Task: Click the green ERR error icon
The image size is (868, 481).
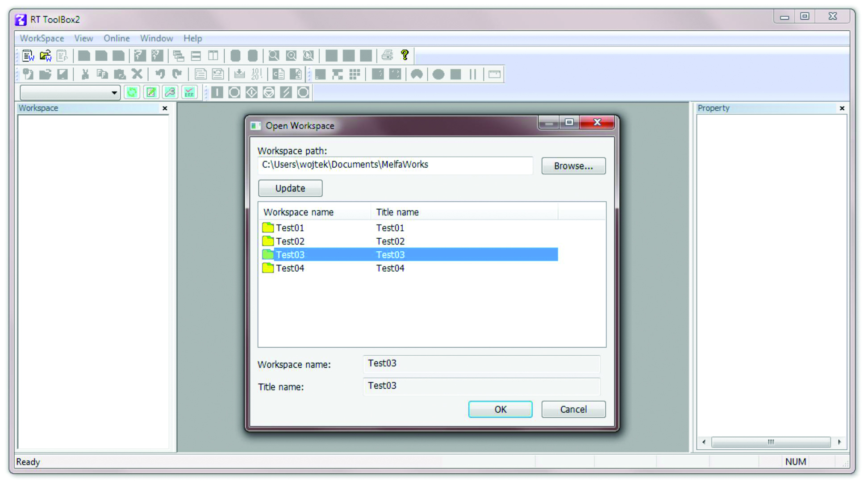Action: click(189, 92)
